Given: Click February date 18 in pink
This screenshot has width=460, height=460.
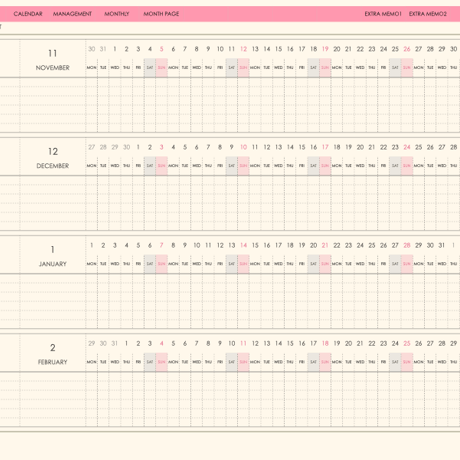Looking at the screenshot, I should (x=325, y=343).
